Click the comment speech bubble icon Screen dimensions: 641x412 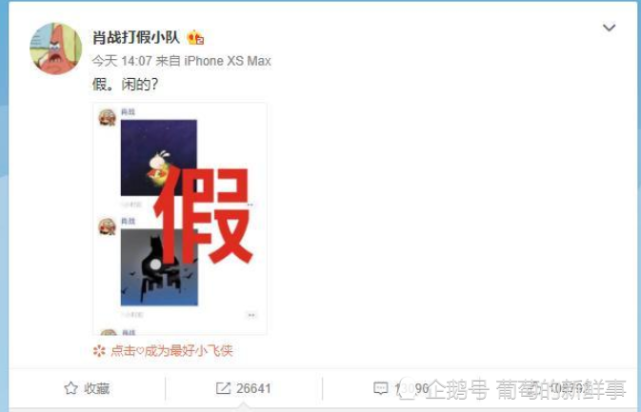pos(381,388)
